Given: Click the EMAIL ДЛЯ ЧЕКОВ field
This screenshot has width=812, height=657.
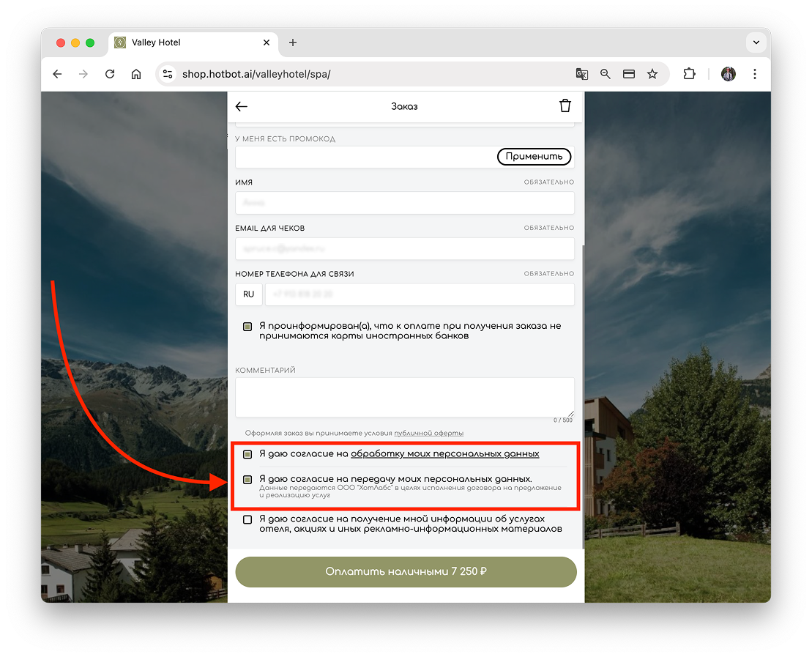Looking at the screenshot, I should (404, 249).
